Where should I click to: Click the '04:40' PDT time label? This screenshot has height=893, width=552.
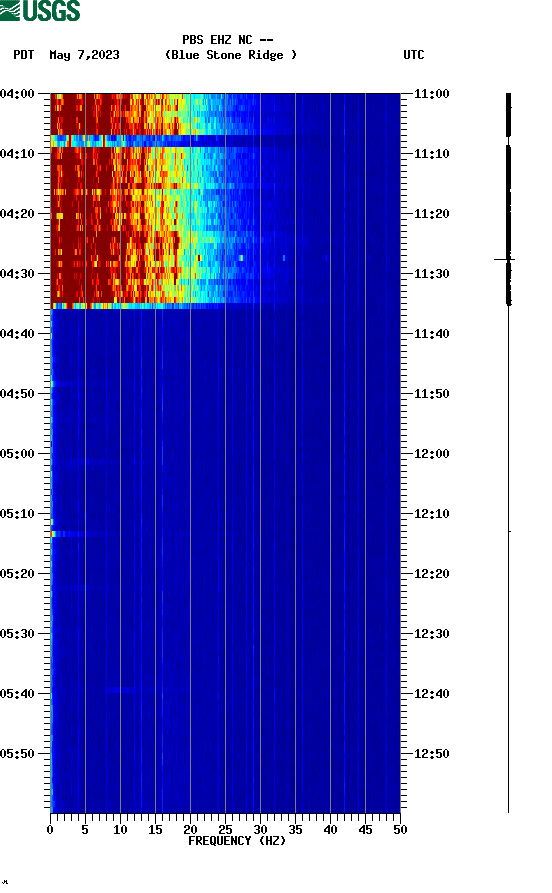tap(17, 334)
